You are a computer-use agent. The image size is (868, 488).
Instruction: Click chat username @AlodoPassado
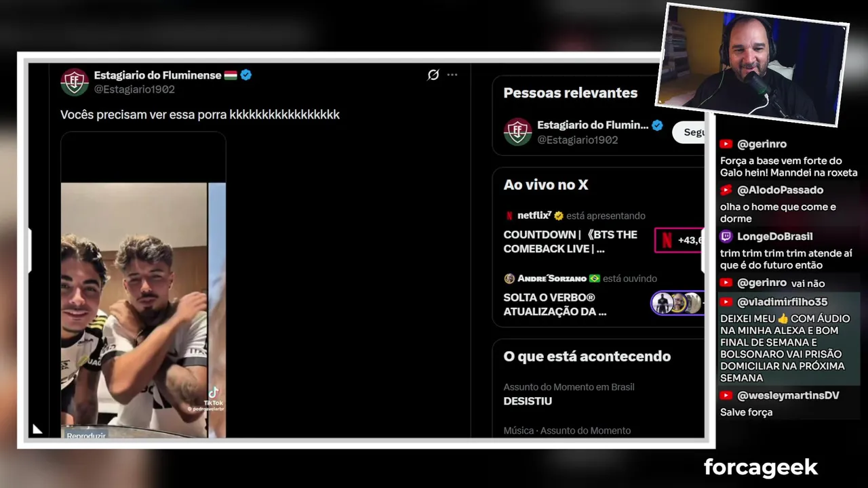point(780,190)
